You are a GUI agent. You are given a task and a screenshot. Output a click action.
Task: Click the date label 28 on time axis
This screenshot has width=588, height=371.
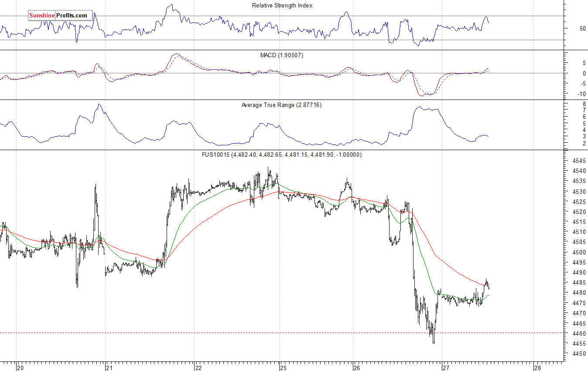pos(537,368)
